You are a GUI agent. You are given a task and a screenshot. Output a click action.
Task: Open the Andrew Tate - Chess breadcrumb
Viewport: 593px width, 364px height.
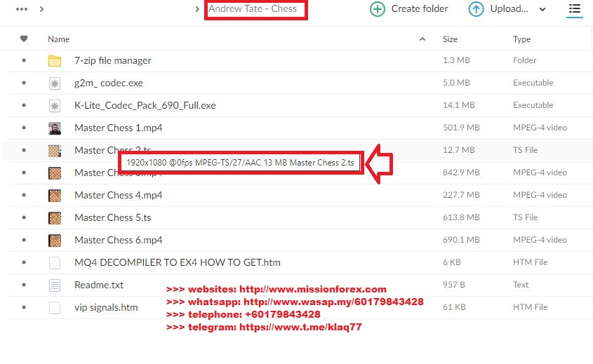[x=253, y=8]
